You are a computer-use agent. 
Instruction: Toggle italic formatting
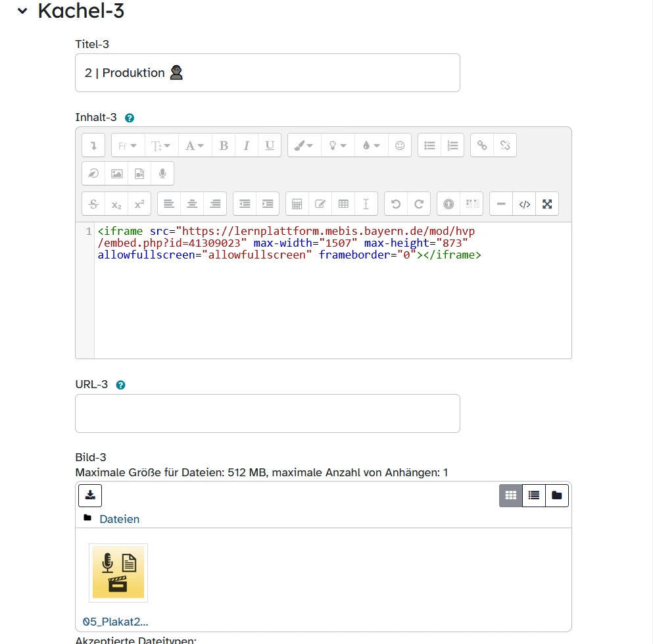[247, 145]
